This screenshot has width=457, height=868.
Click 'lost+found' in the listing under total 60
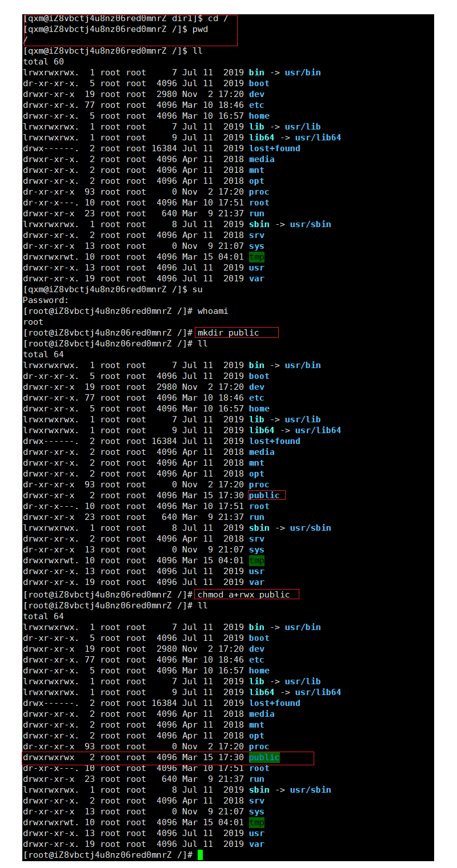pos(275,148)
